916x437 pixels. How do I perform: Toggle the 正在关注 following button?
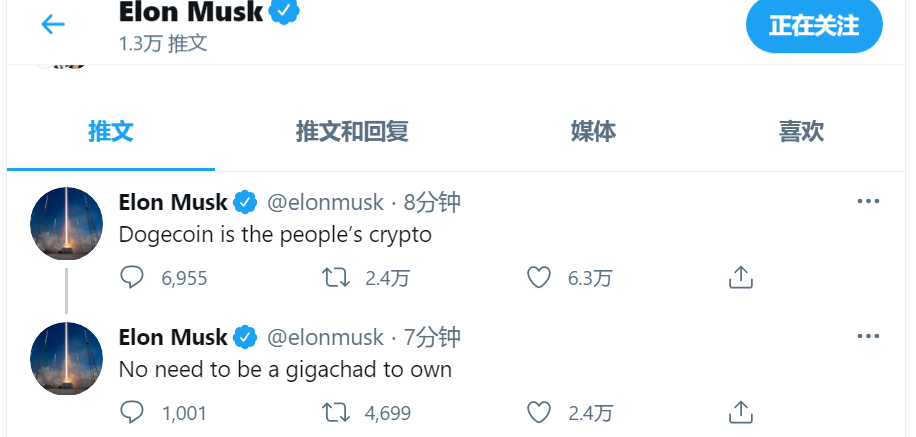point(814,26)
